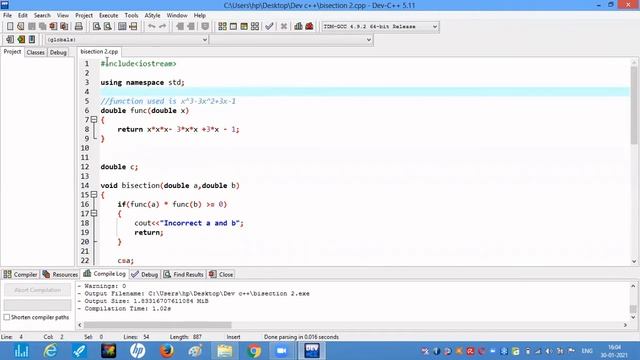Click the Debug check mark icon
This screenshot has height=360, width=640.
pos(269,27)
